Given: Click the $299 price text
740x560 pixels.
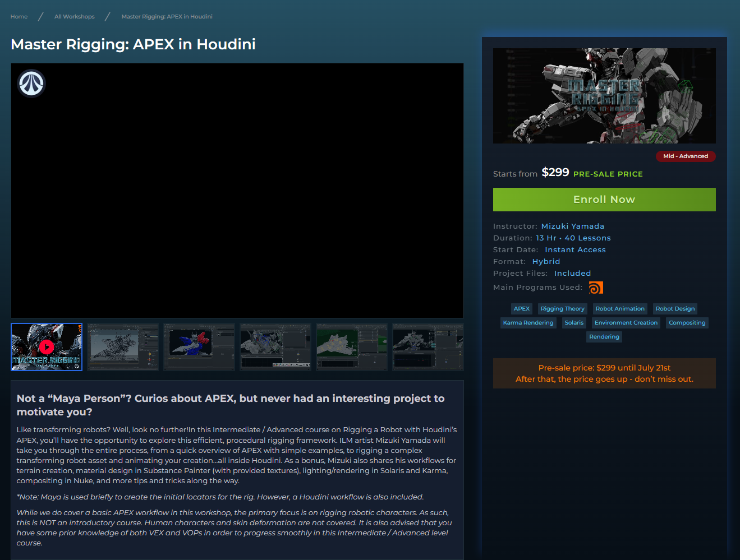Looking at the screenshot, I should click(555, 173).
